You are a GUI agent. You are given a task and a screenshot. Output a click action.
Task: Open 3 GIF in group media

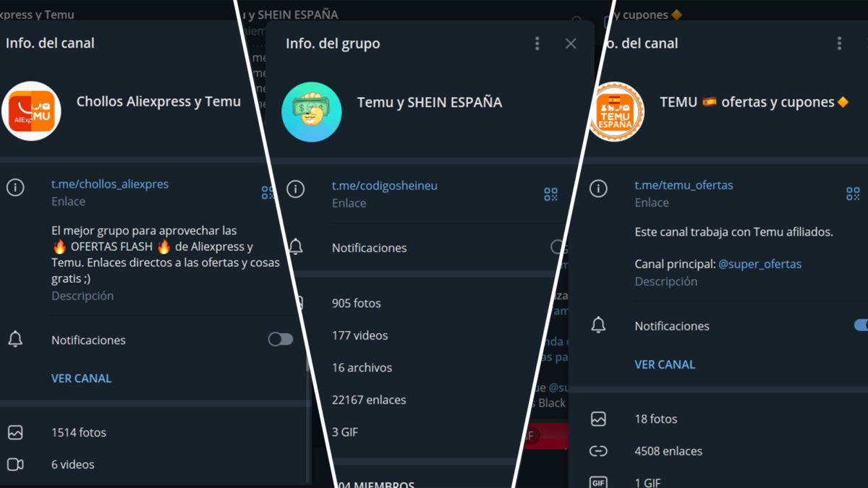[345, 432]
